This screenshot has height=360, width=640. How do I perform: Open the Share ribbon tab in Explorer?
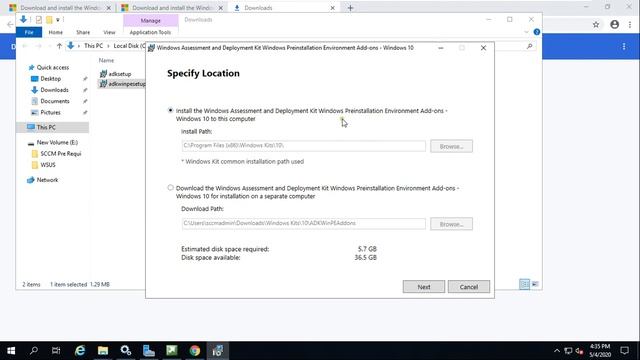tap(83, 32)
